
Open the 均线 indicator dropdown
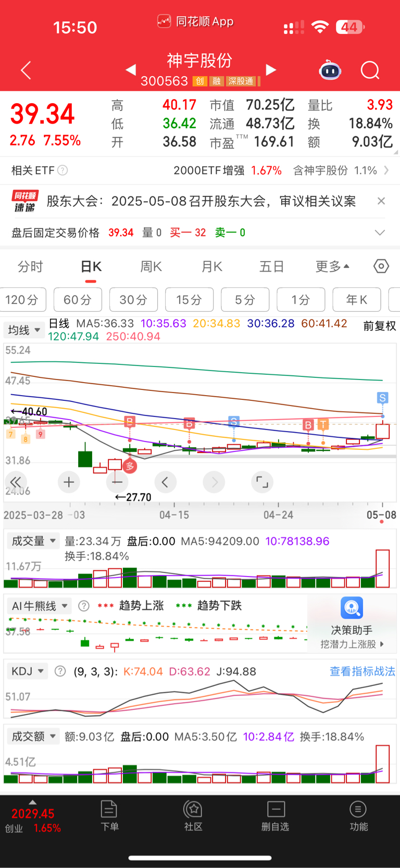tap(24, 330)
